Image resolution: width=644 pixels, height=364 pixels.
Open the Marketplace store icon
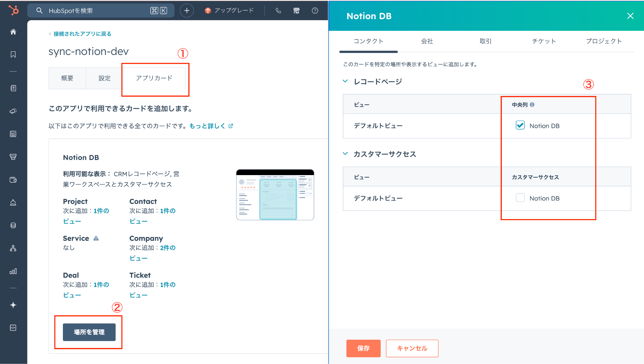297,10
